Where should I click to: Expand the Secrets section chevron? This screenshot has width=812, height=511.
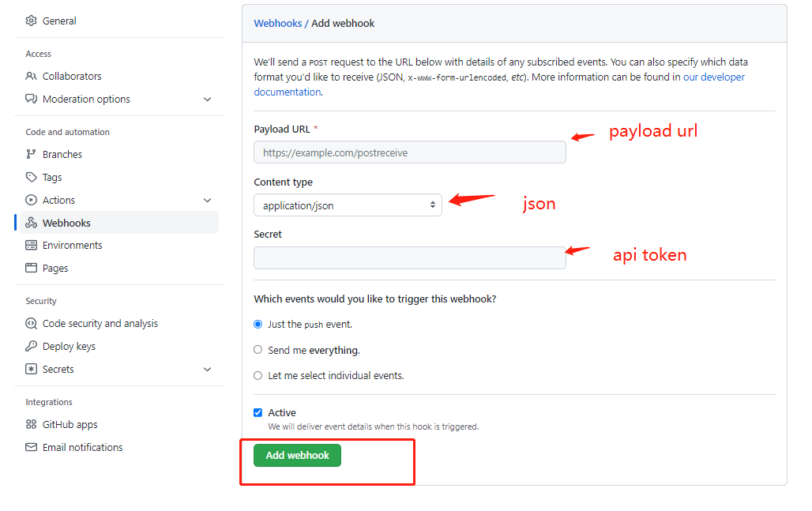click(208, 370)
